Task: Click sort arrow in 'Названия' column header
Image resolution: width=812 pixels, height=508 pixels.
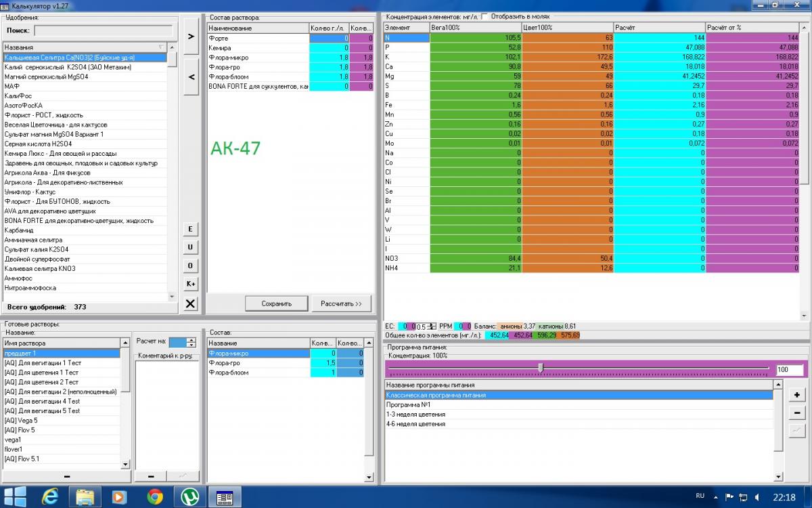Action: (160, 47)
